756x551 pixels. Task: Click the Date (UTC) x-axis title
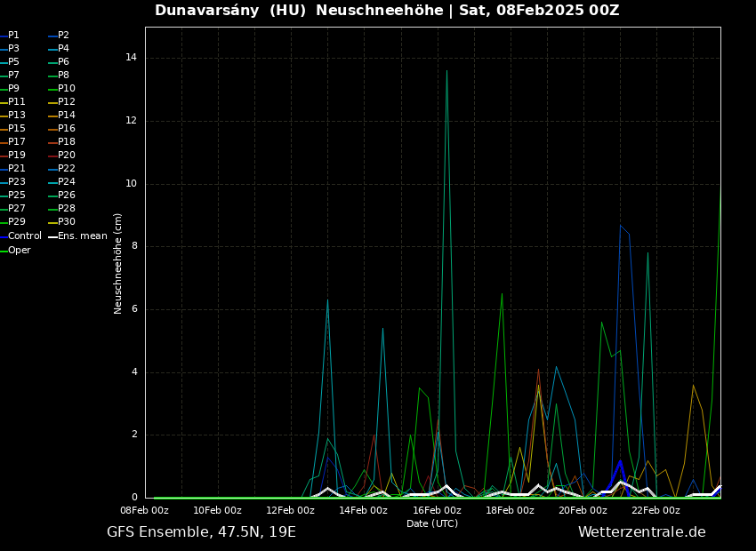[x=432, y=524]
